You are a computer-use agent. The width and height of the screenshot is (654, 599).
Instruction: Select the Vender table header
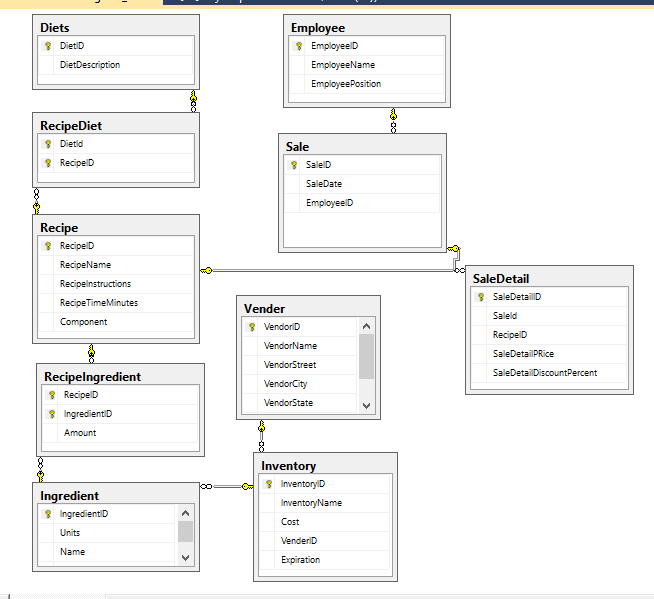click(308, 309)
